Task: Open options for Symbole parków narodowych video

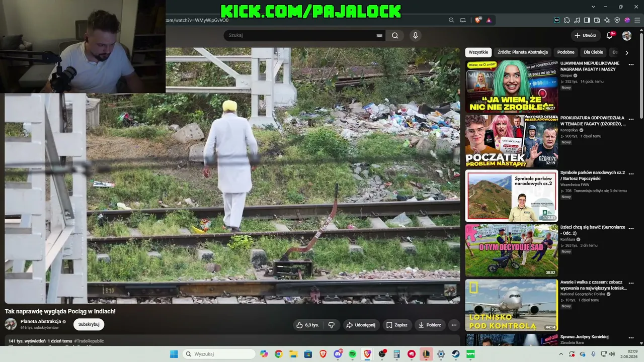Action: click(x=631, y=173)
